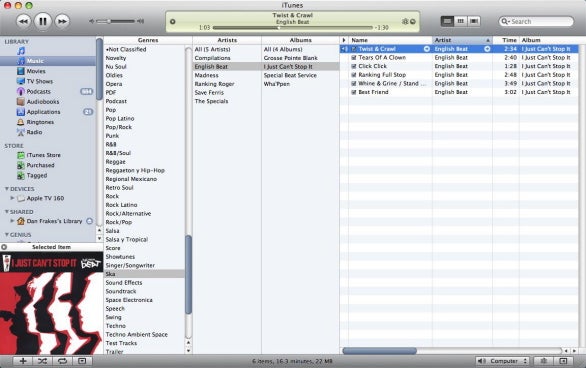
Task: Select All (5 Artists) entry
Action: [227, 49]
